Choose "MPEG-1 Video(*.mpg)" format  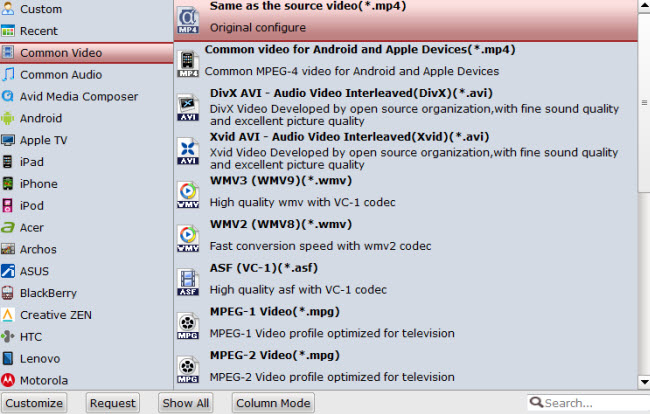[x=406, y=326]
